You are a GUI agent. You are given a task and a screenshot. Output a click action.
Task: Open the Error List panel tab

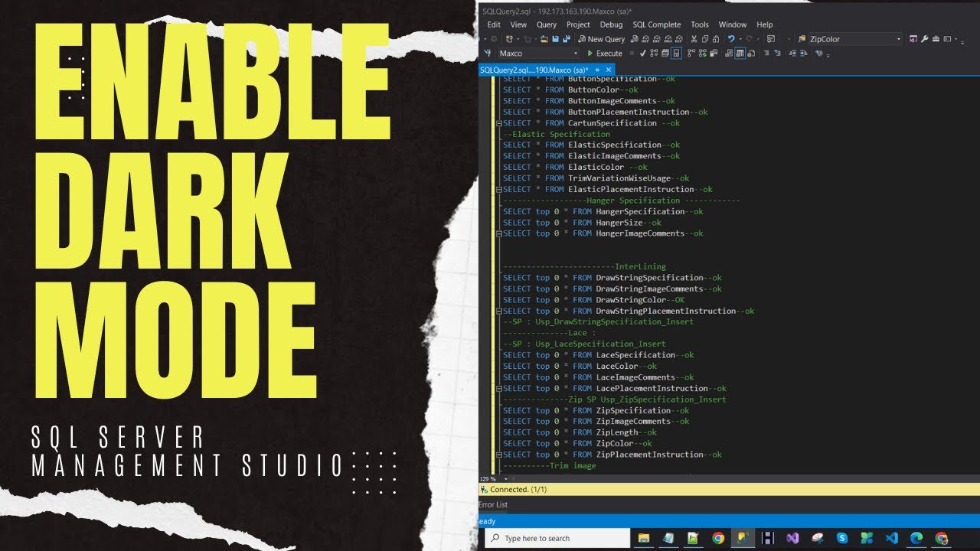point(492,505)
